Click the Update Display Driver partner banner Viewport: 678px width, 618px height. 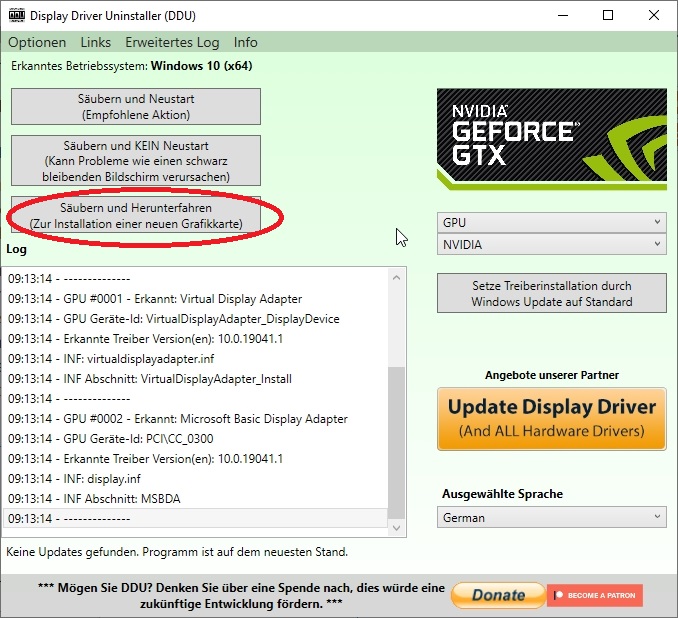pyautogui.click(x=552, y=419)
